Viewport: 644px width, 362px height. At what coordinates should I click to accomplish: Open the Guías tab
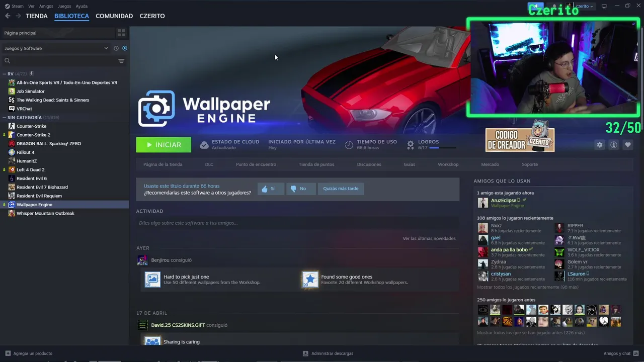pos(410,164)
